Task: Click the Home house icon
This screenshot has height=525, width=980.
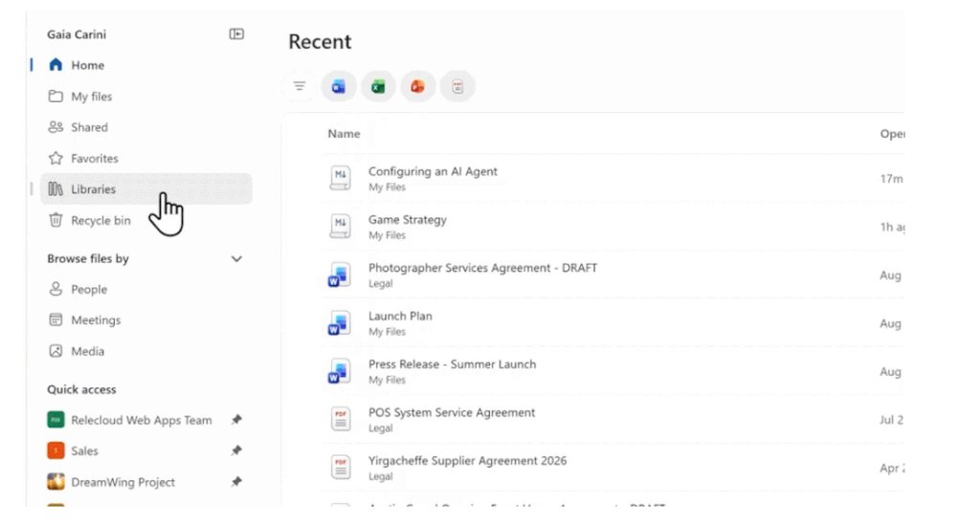Action: point(56,64)
